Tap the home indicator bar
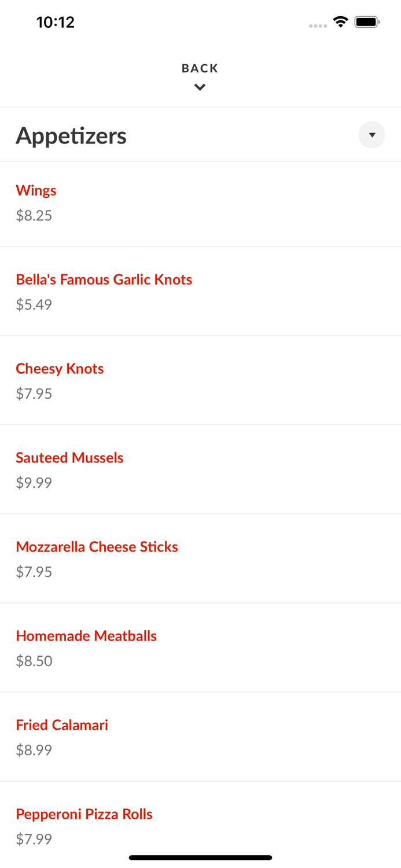The image size is (401, 868). (200, 857)
